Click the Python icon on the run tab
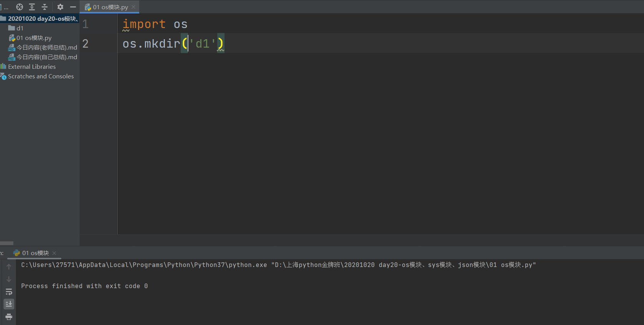 tap(17, 253)
